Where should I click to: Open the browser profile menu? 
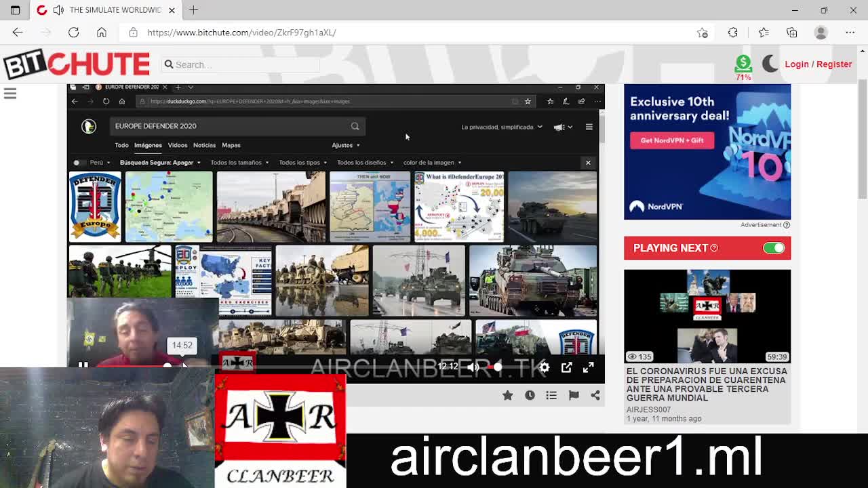click(821, 33)
